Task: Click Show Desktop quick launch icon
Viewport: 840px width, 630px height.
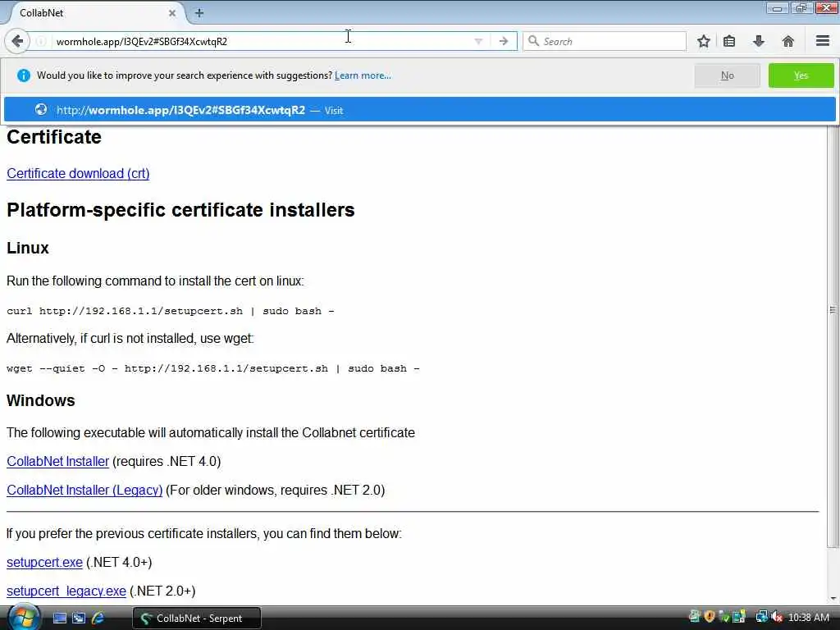Action: point(60,619)
